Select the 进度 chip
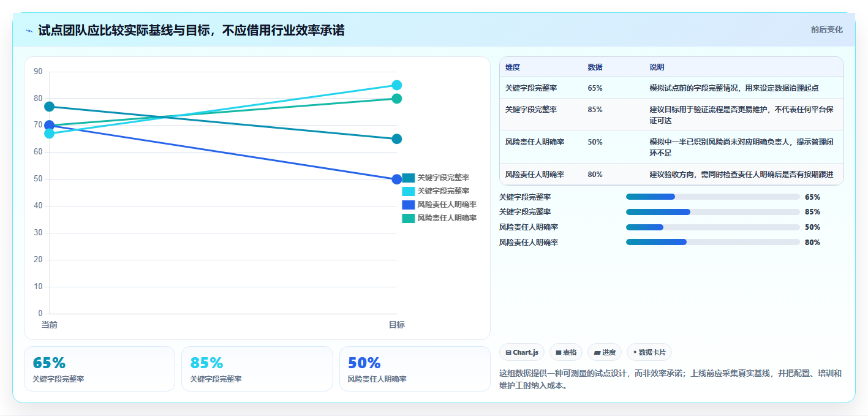Screen dimensions: 868x416 coord(604,352)
